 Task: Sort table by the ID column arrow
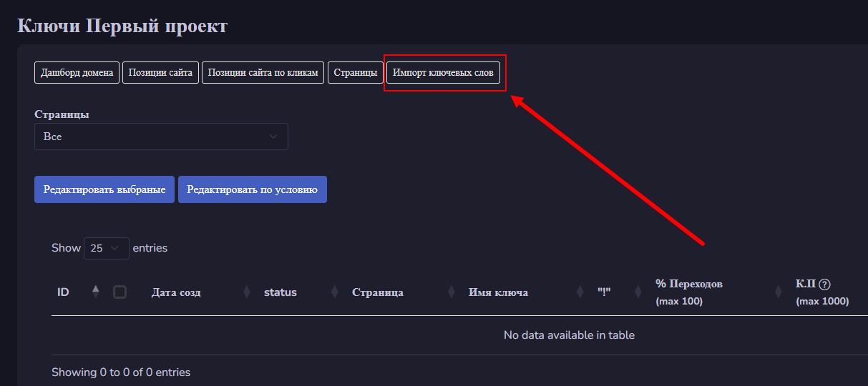point(96,292)
